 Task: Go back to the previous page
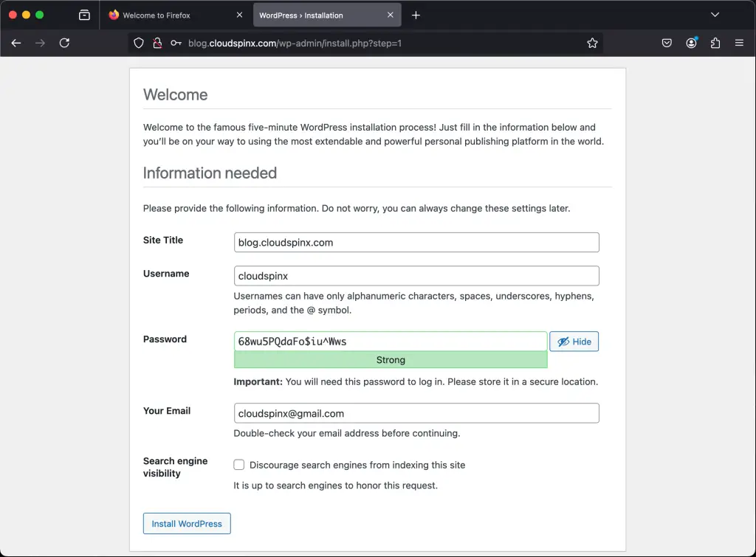pos(16,43)
